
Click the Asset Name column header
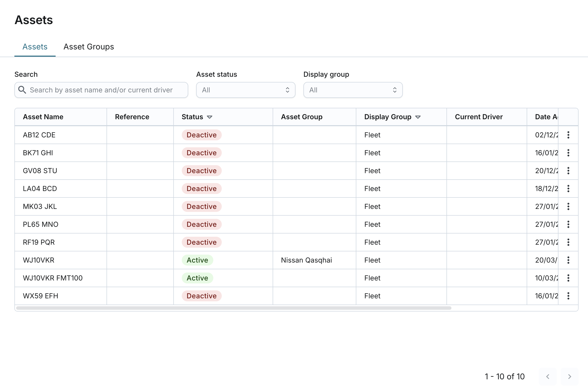click(43, 117)
